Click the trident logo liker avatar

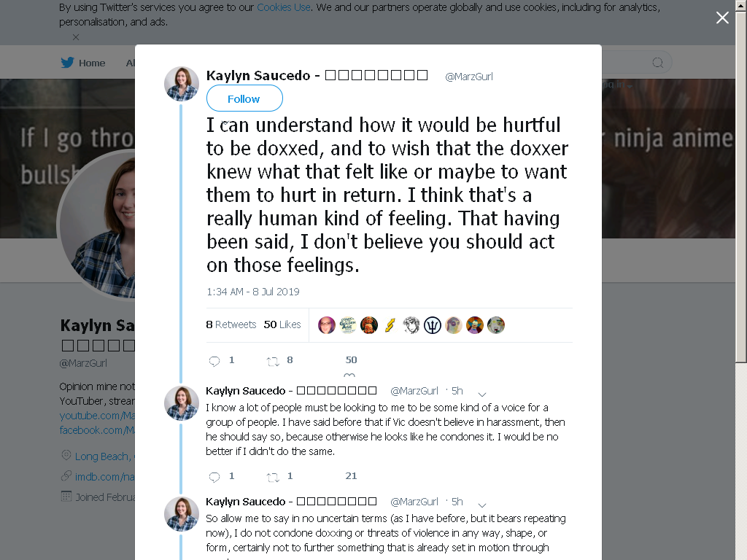pos(432,325)
